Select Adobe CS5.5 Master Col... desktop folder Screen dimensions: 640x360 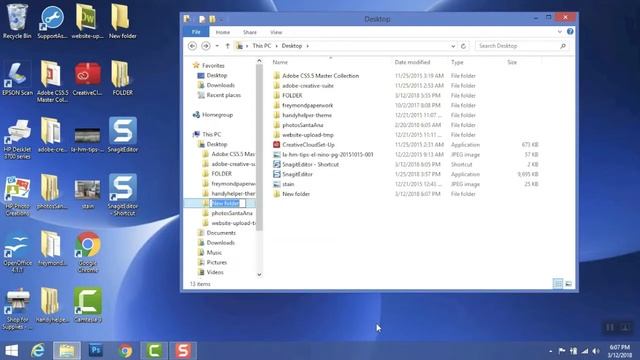pos(52,81)
